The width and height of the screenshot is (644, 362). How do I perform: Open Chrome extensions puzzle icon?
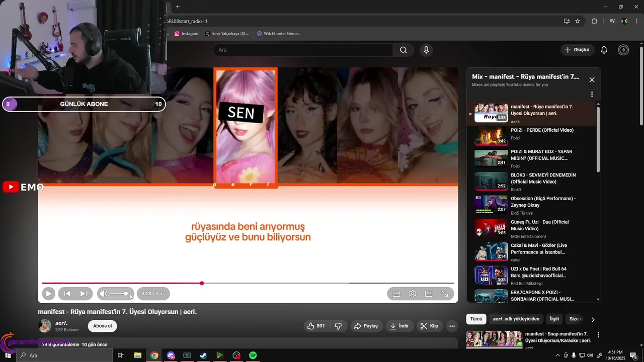594,21
